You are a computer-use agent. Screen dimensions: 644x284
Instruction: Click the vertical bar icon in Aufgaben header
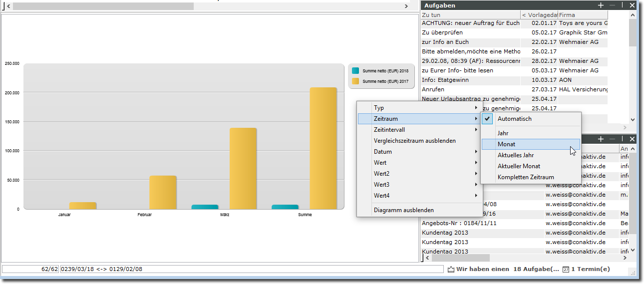click(x=623, y=5)
